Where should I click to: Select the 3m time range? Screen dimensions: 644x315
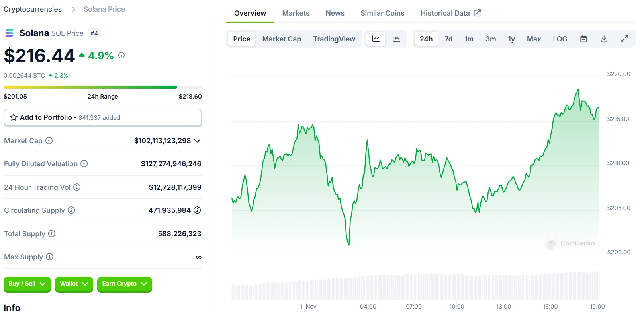click(x=491, y=39)
